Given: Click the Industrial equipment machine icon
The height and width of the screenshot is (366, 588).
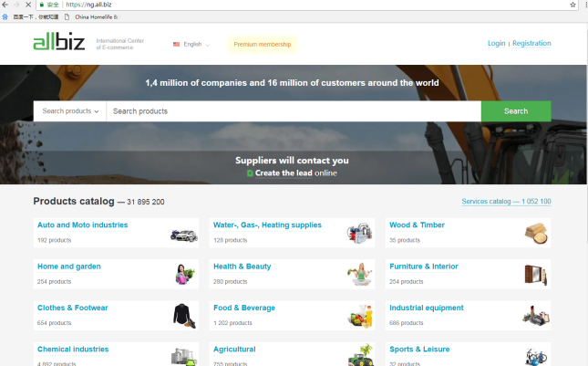Looking at the screenshot, I should coord(536,315).
